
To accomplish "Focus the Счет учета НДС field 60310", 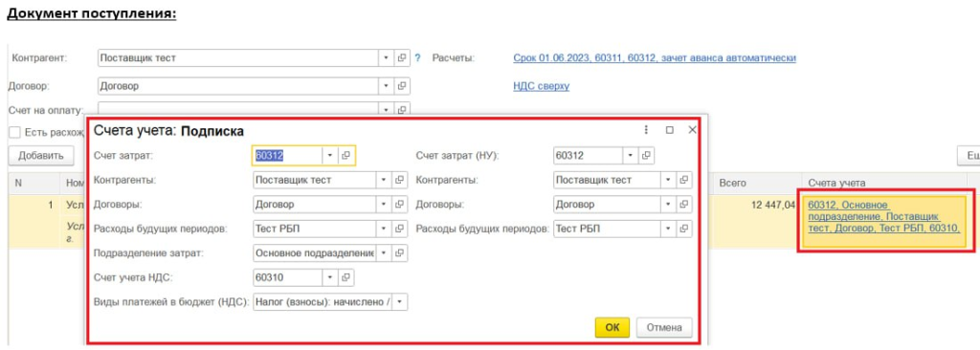I will point(287,277).
